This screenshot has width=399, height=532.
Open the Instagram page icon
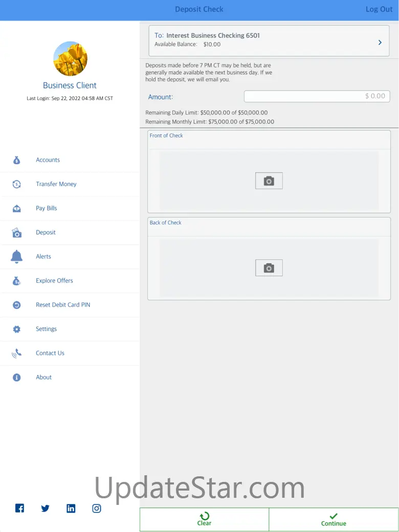(x=97, y=508)
